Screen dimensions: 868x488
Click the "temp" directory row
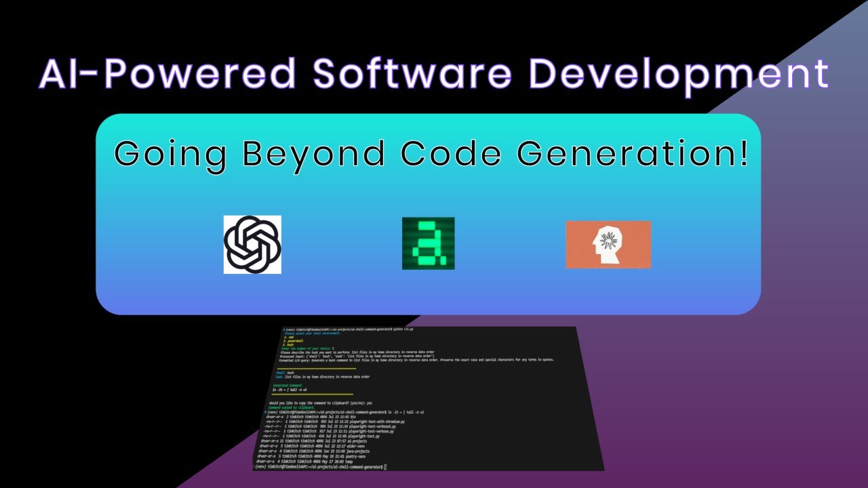[304, 462]
